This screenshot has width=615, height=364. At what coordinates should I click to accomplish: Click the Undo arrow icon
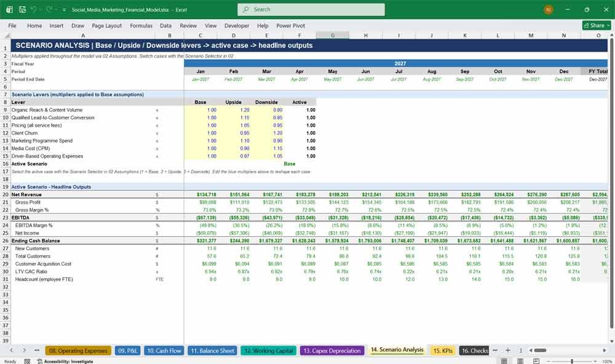[34, 9]
